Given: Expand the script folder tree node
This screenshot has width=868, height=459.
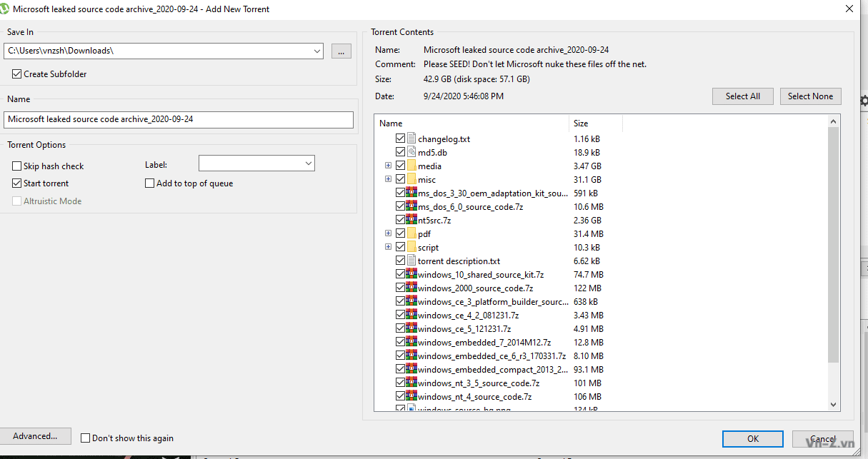Looking at the screenshot, I should click(388, 247).
